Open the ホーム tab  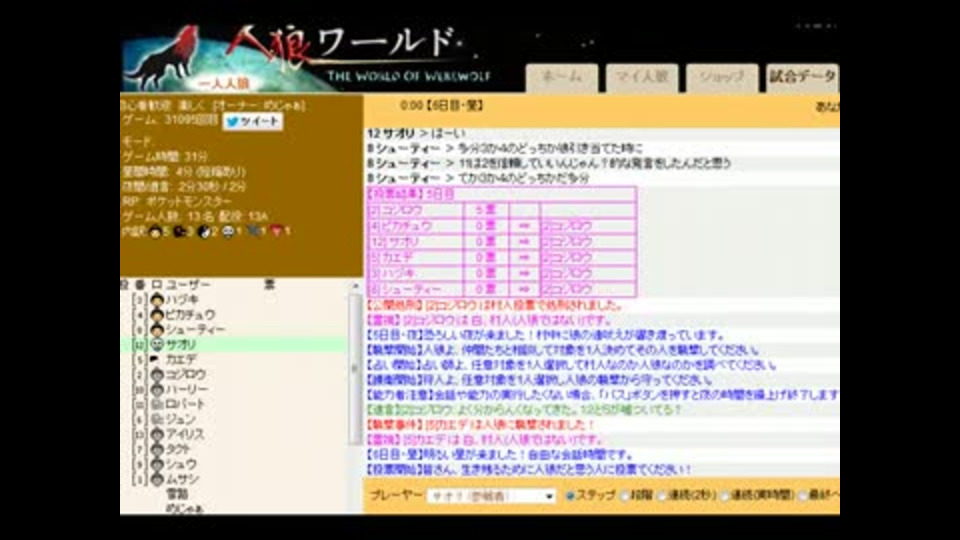click(562, 78)
